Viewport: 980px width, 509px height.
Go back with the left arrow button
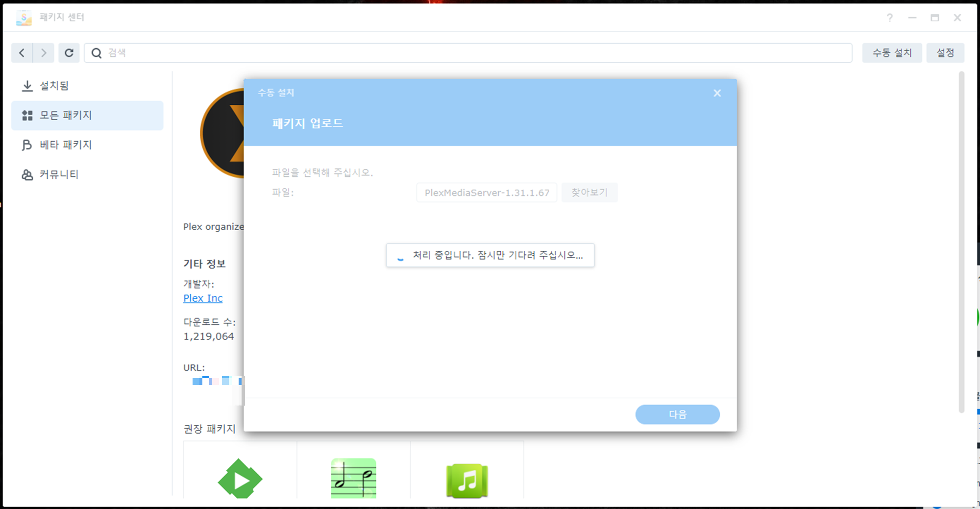click(x=22, y=53)
